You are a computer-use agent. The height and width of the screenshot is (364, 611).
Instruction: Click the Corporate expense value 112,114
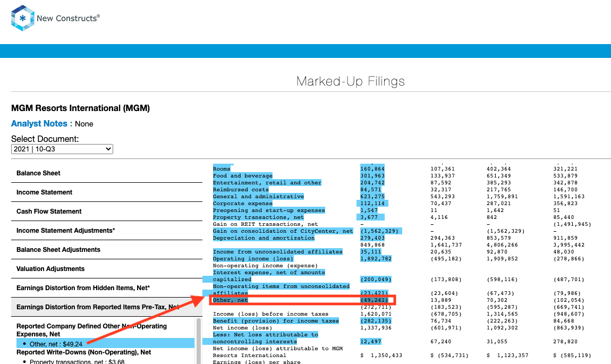(x=372, y=204)
